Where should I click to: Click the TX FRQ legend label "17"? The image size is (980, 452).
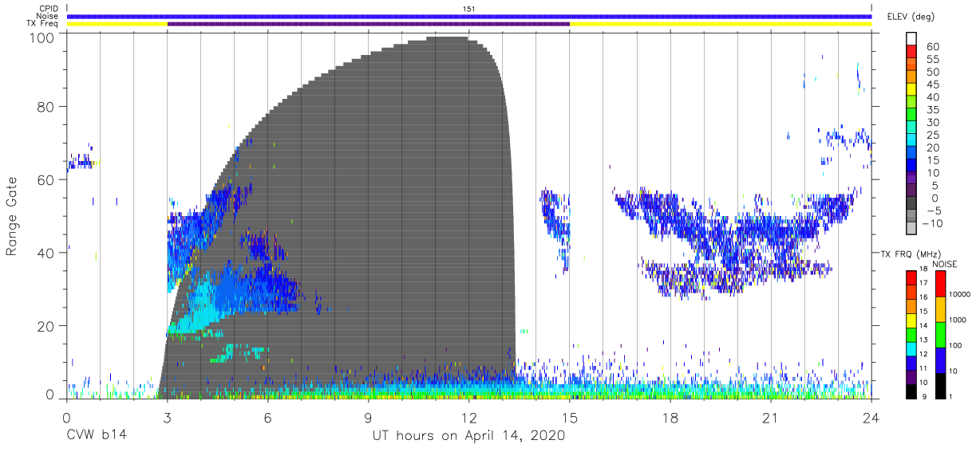(924, 283)
